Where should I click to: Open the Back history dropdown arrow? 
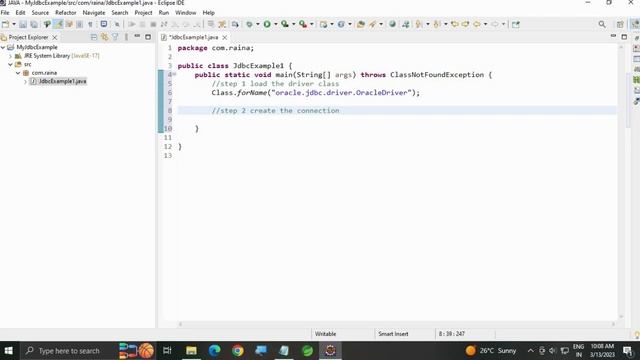(x=485, y=24)
